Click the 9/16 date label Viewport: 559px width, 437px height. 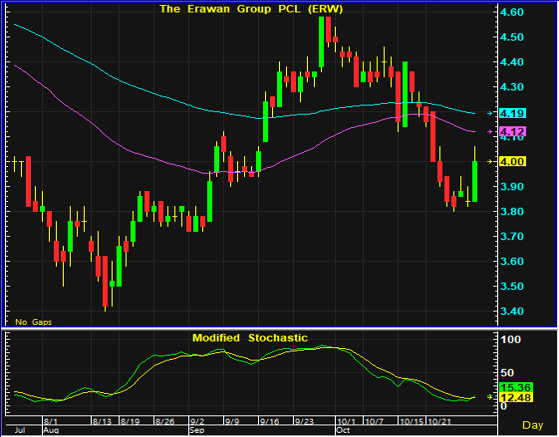coord(269,422)
